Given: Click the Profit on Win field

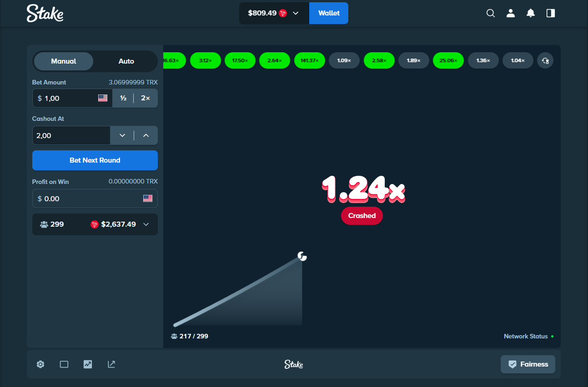Looking at the screenshot, I should (95, 198).
